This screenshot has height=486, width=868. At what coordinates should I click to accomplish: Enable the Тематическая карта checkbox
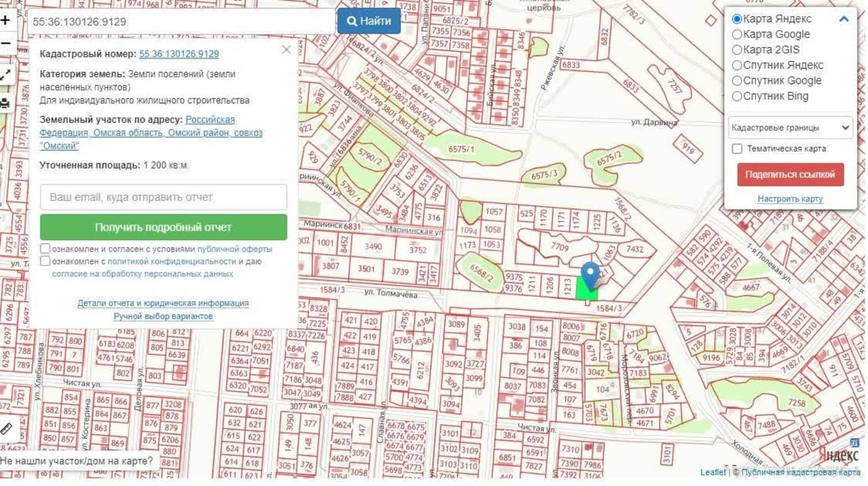pos(737,149)
